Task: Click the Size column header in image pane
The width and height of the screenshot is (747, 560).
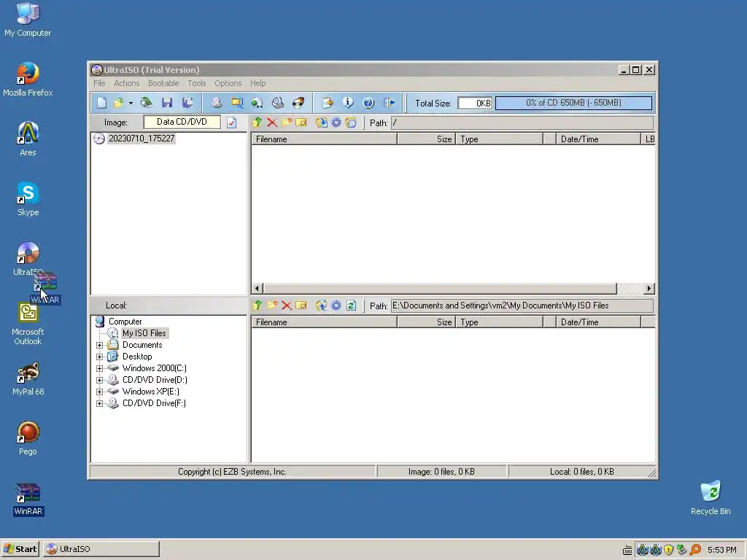Action: point(426,139)
